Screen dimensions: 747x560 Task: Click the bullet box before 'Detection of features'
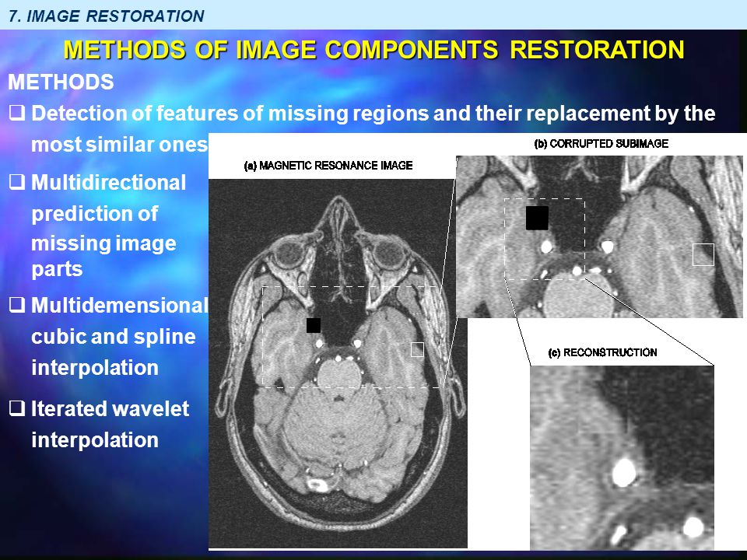[x=17, y=113]
